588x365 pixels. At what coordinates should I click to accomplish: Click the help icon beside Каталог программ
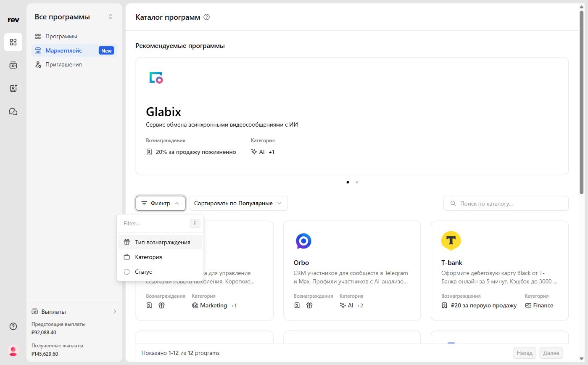click(206, 17)
